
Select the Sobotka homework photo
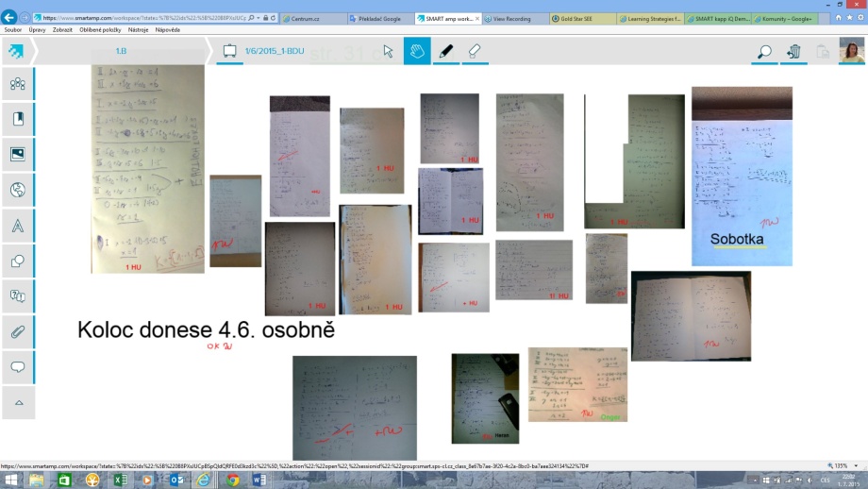pos(742,177)
